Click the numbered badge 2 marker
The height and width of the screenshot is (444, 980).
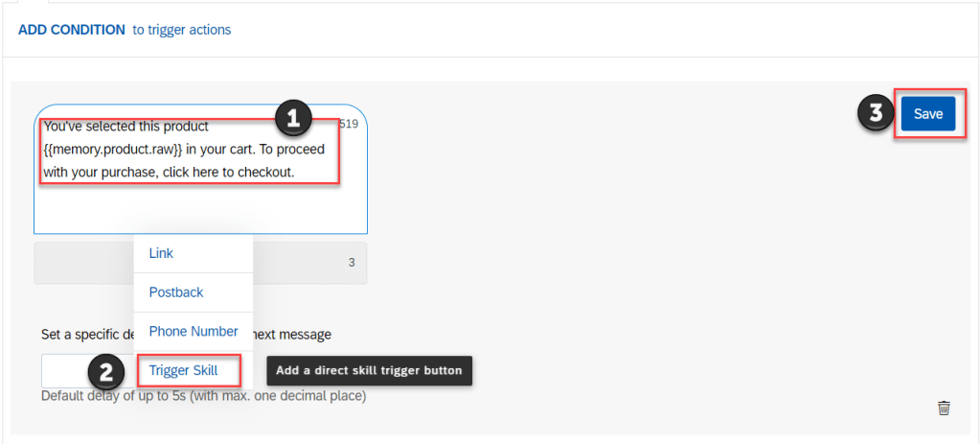click(x=107, y=371)
